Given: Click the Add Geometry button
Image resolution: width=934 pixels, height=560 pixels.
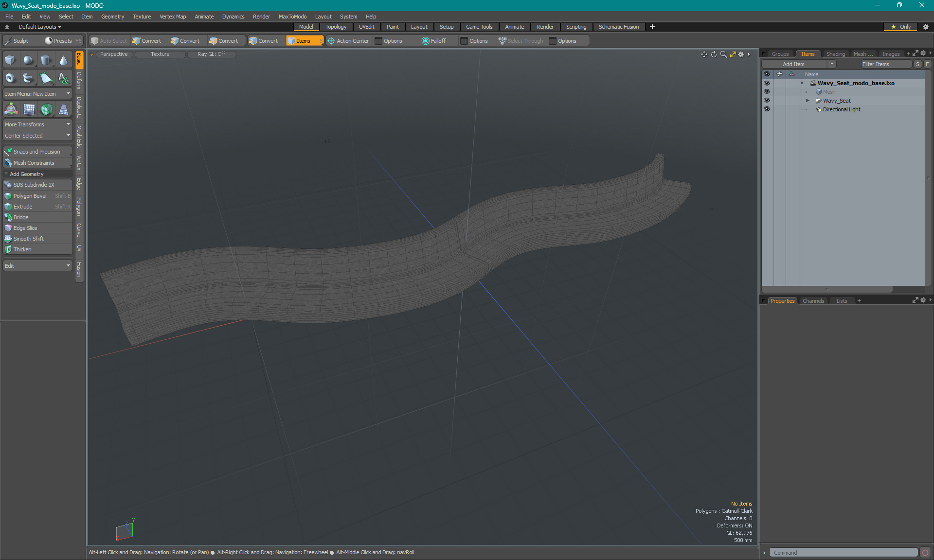Looking at the screenshot, I should tap(36, 174).
